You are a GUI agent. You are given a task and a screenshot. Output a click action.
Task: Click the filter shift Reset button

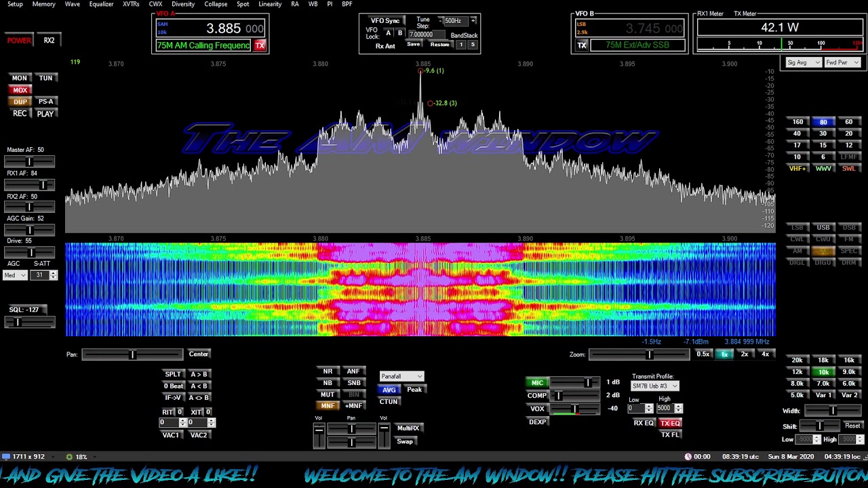(x=852, y=426)
